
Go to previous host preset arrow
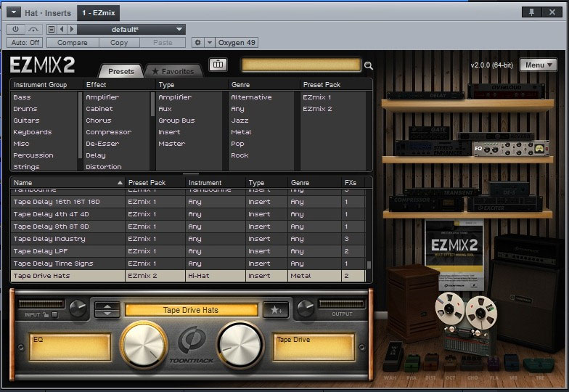tap(62, 29)
